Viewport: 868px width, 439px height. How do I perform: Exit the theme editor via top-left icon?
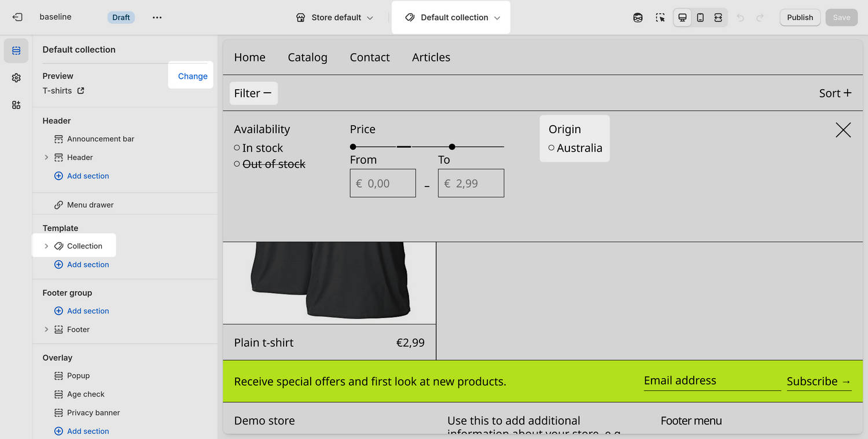16,17
